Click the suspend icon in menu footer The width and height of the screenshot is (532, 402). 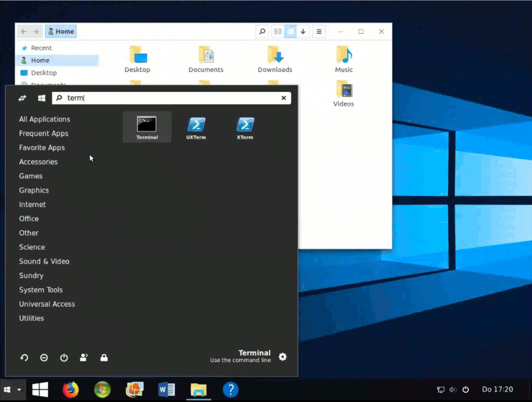tap(44, 357)
